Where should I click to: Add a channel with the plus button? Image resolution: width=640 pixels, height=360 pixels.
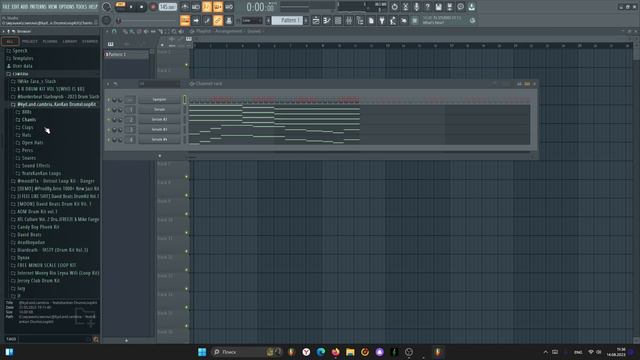pyautogui.click(x=160, y=156)
